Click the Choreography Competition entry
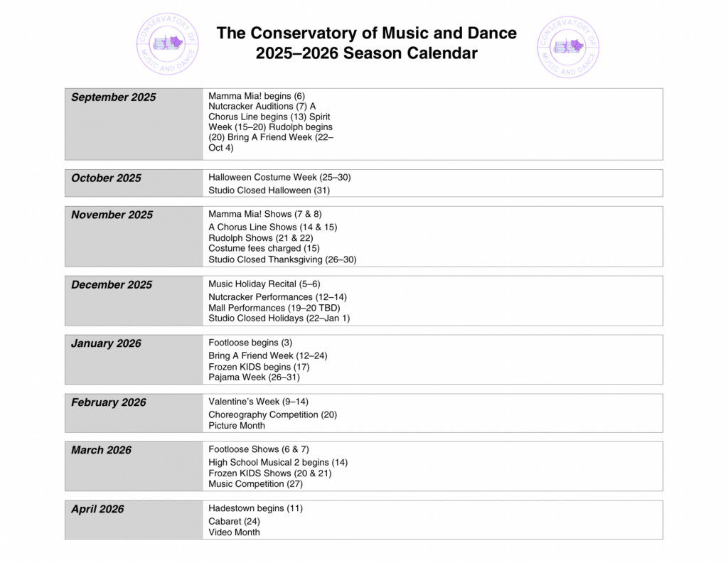This screenshot has width=728, height=563. coord(272,414)
